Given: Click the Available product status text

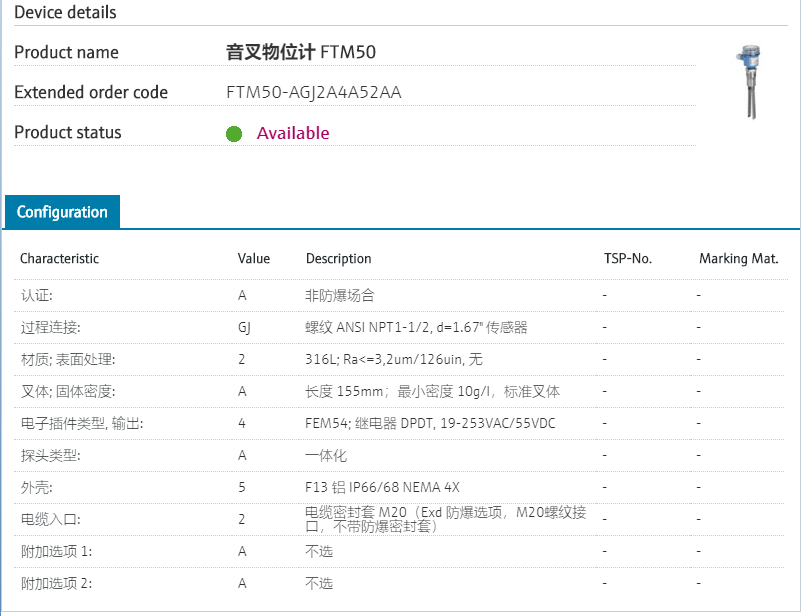Looking at the screenshot, I should click(293, 133).
